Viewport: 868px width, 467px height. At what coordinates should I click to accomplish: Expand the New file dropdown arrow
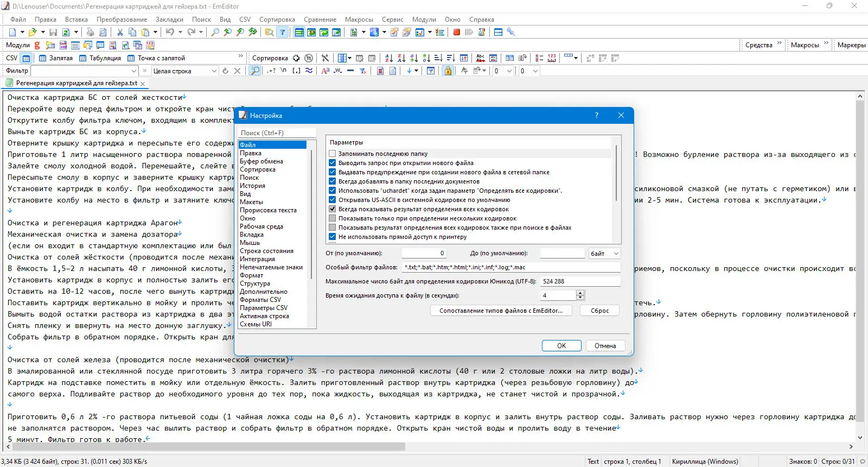tap(21, 33)
